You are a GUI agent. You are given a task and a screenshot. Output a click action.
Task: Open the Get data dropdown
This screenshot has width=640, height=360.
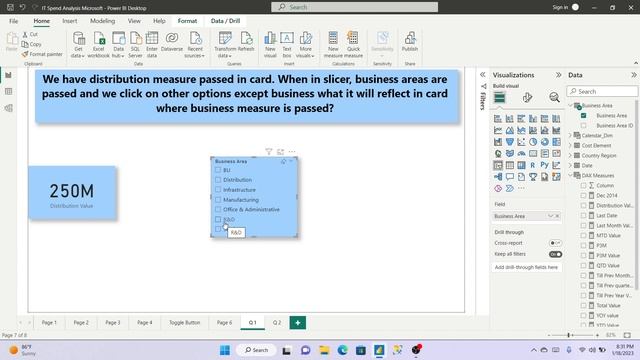tap(78, 45)
